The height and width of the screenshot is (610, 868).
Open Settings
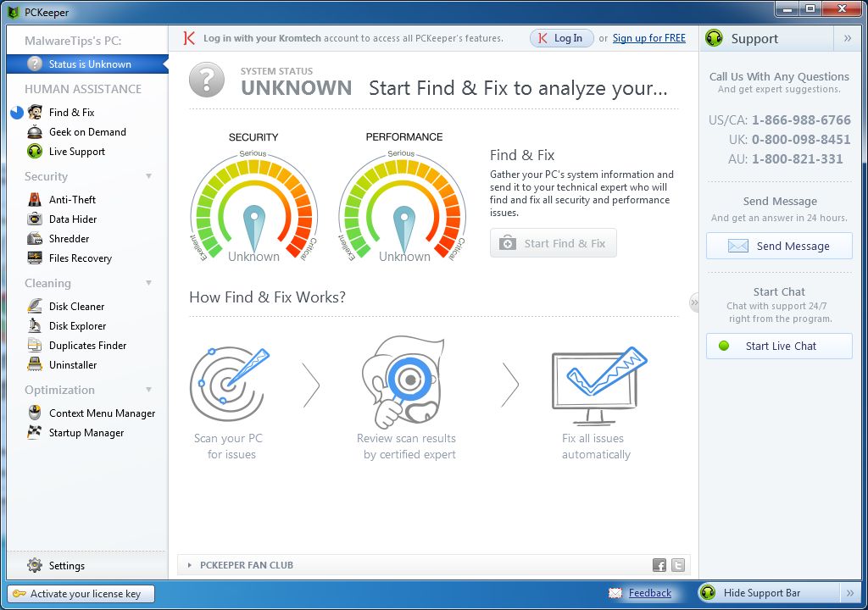[x=66, y=566]
